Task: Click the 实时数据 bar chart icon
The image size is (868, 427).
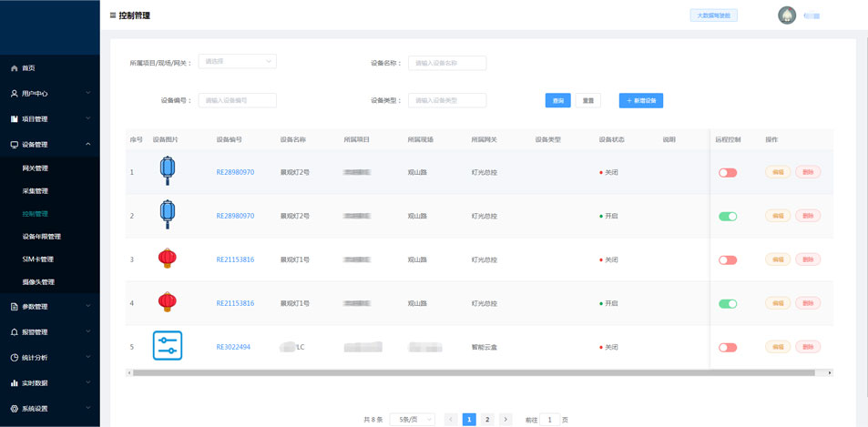Action: (14, 383)
